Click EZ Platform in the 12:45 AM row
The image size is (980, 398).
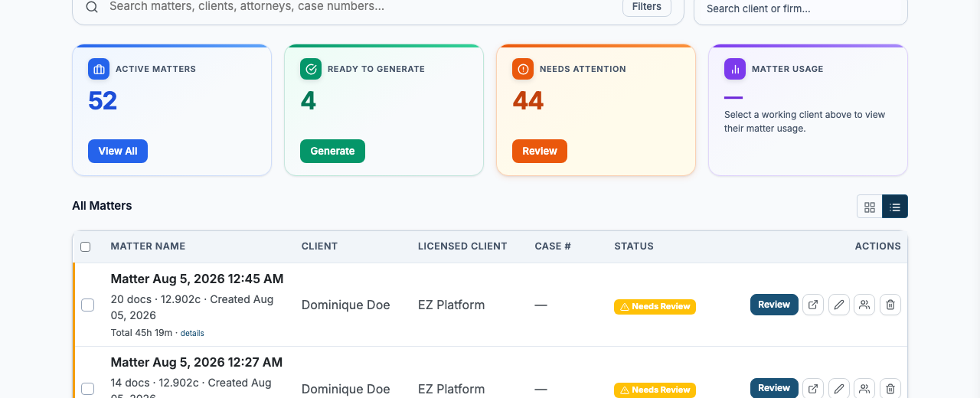click(451, 305)
